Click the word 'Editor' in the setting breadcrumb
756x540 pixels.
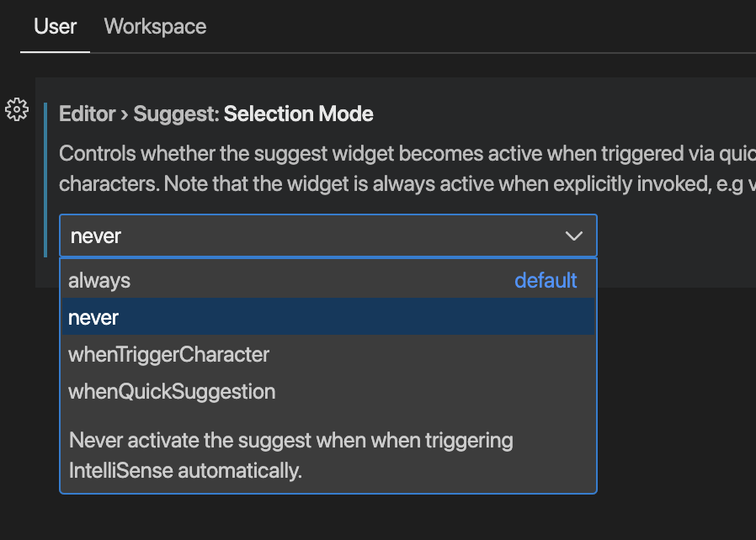click(87, 114)
